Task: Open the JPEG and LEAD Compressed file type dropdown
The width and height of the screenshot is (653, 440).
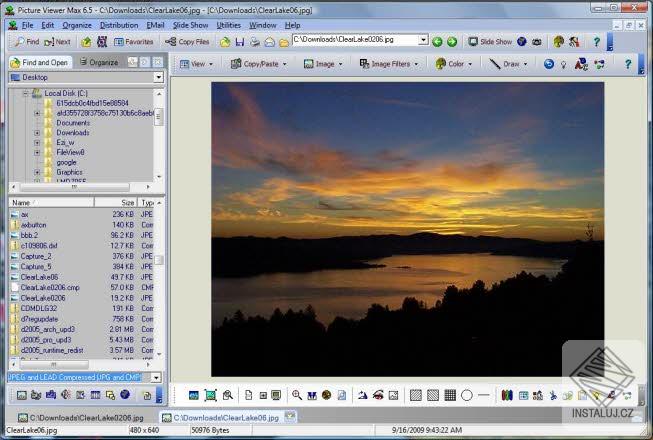Action: point(156,378)
